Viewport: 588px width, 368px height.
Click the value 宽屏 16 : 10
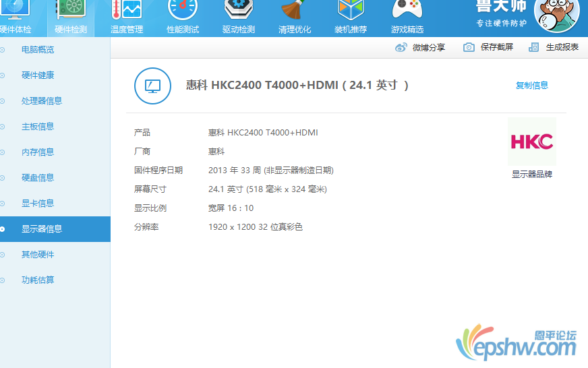tap(231, 208)
